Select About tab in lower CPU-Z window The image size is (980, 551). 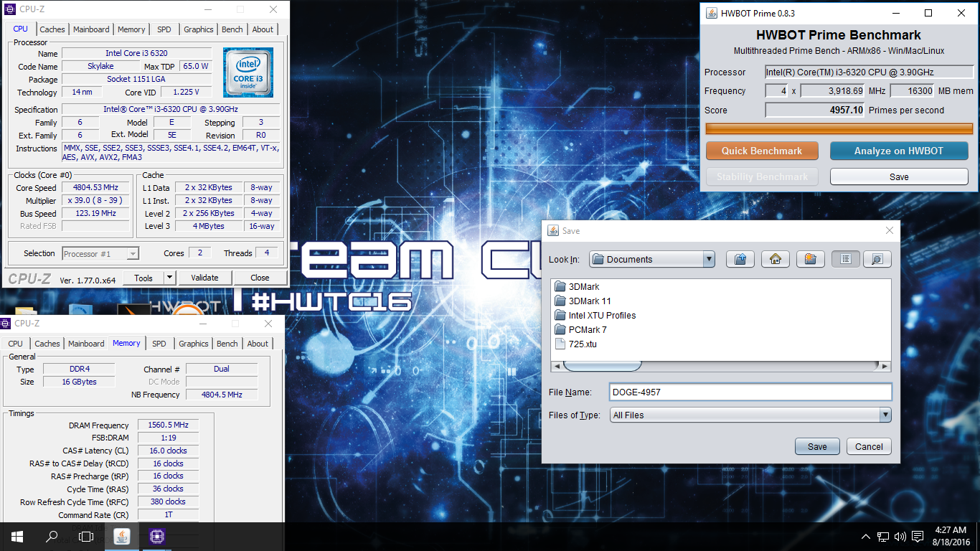258,344
